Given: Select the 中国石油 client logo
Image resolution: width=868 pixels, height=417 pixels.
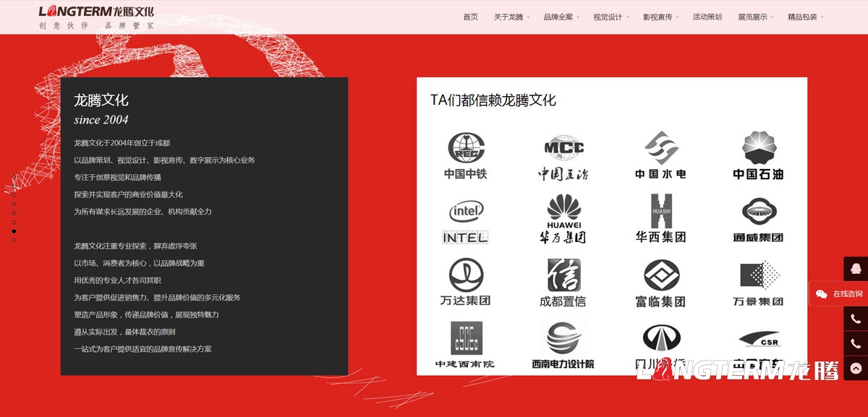Looking at the screenshot, I should pos(757,155).
